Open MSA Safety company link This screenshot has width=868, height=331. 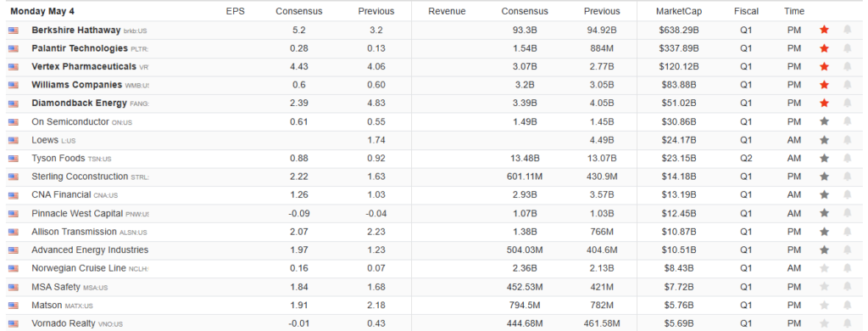pyautogui.click(x=56, y=287)
